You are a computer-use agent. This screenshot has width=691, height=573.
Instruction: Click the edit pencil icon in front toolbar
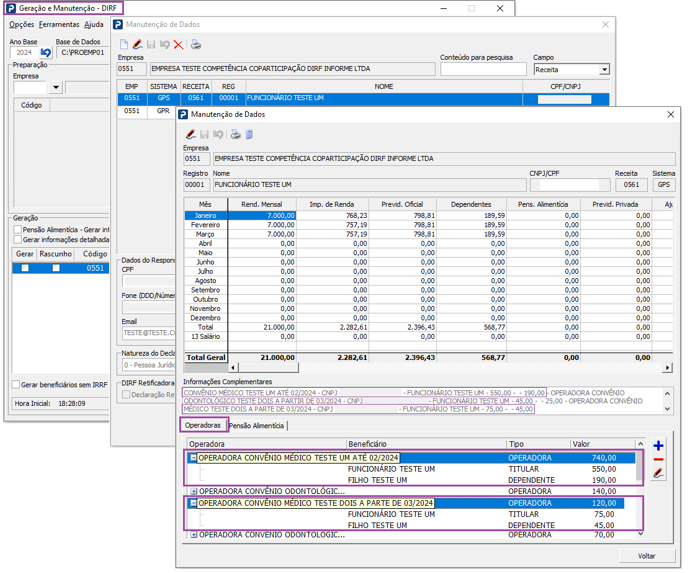coord(190,134)
